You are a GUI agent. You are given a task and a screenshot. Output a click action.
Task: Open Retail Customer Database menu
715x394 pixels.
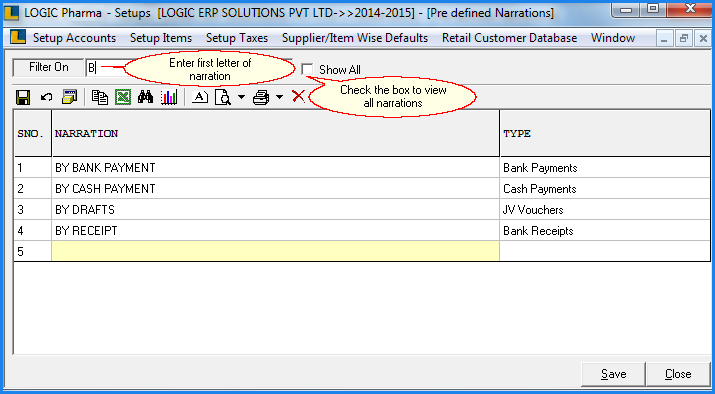(509, 38)
